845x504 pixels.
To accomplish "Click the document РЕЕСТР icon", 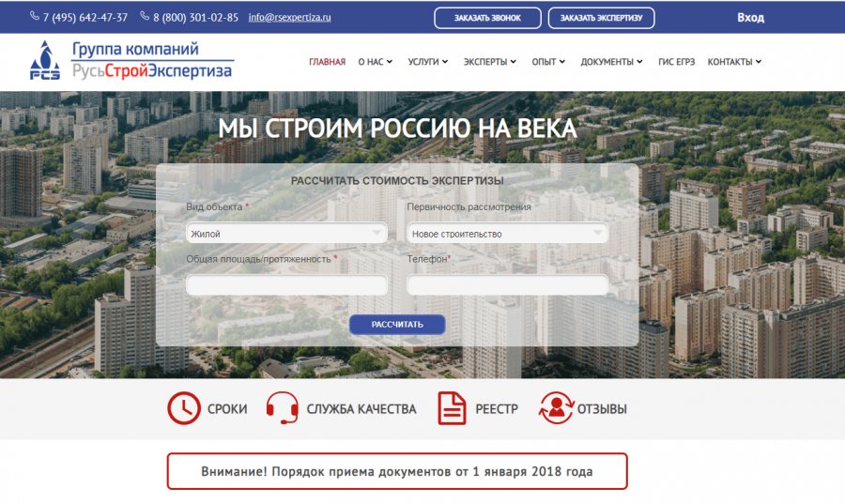I will [x=452, y=408].
